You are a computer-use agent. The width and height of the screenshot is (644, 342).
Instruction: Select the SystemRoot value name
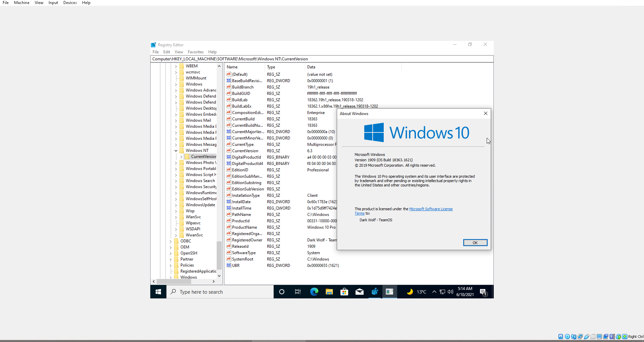243,259
